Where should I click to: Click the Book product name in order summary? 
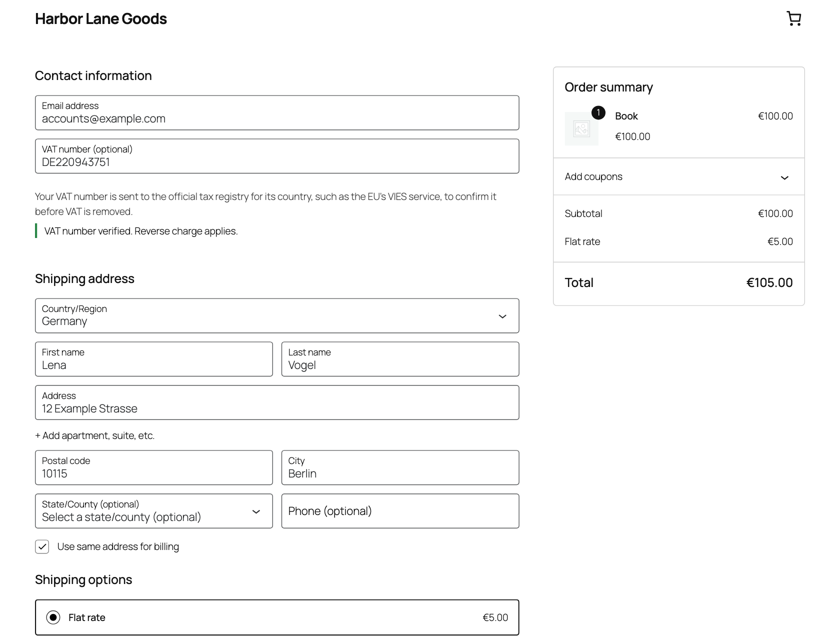[x=626, y=116]
